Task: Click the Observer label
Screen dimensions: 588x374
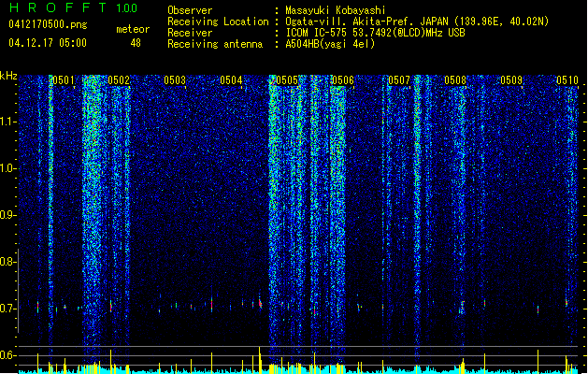Action: click(x=190, y=10)
